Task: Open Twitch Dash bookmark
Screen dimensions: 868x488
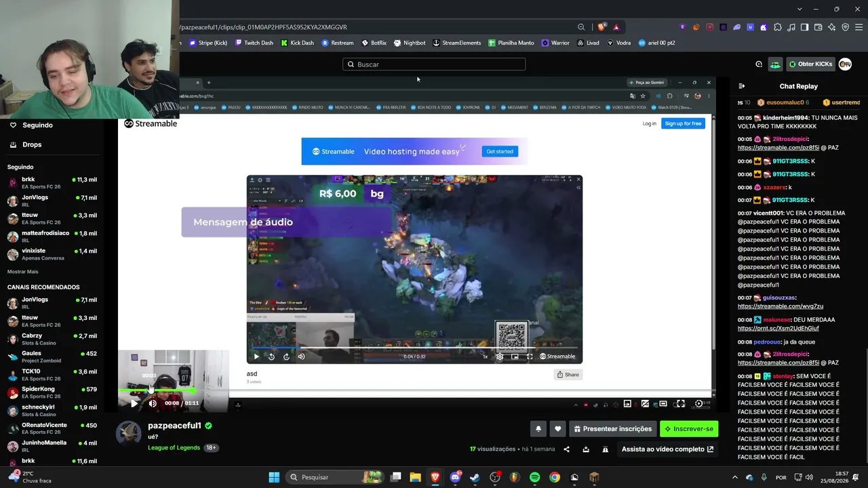Action: click(x=254, y=43)
